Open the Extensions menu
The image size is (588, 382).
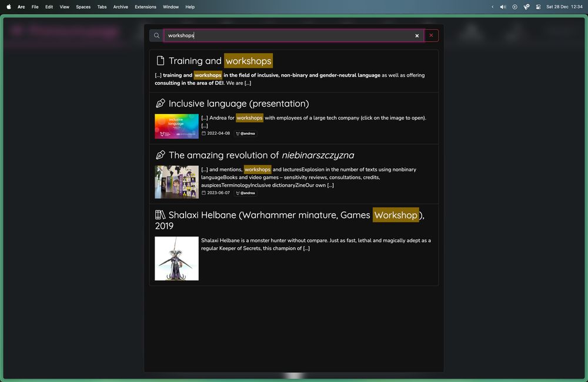[145, 6]
